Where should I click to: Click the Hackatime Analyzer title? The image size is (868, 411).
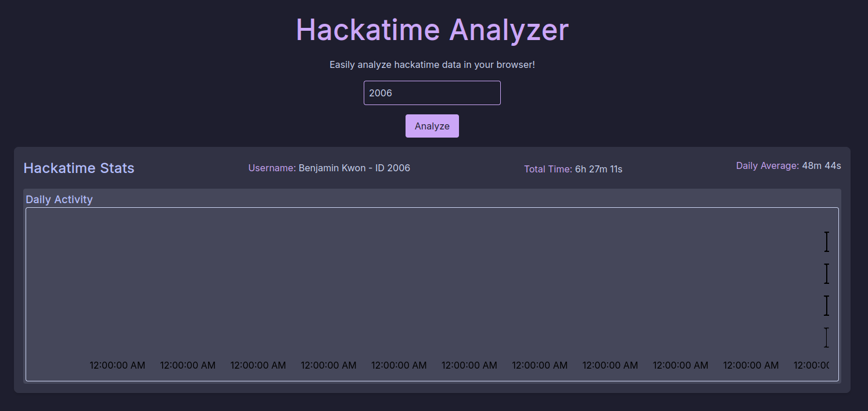(432, 30)
